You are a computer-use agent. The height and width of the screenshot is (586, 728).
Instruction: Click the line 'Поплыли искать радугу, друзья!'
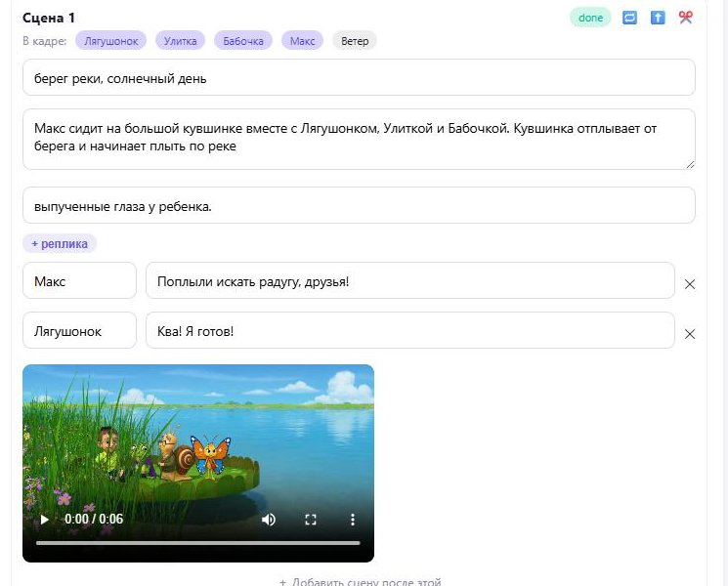coord(410,280)
